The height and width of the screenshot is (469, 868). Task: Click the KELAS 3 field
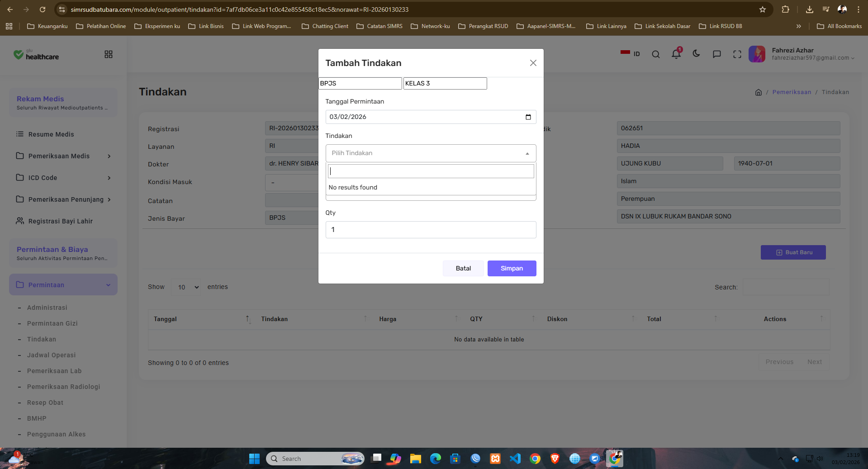point(445,83)
